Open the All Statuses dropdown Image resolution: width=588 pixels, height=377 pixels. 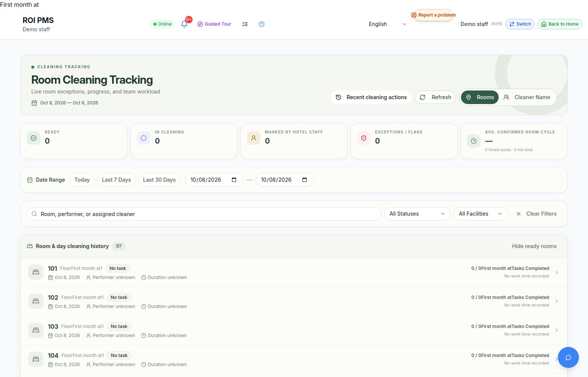pyautogui.click(x=417, y=214)
